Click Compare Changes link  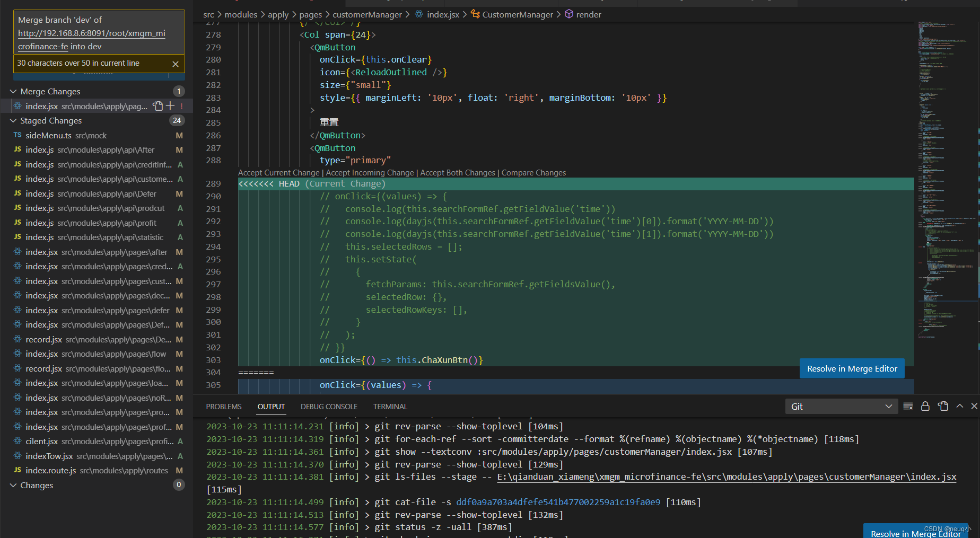(x=533, y=173)
